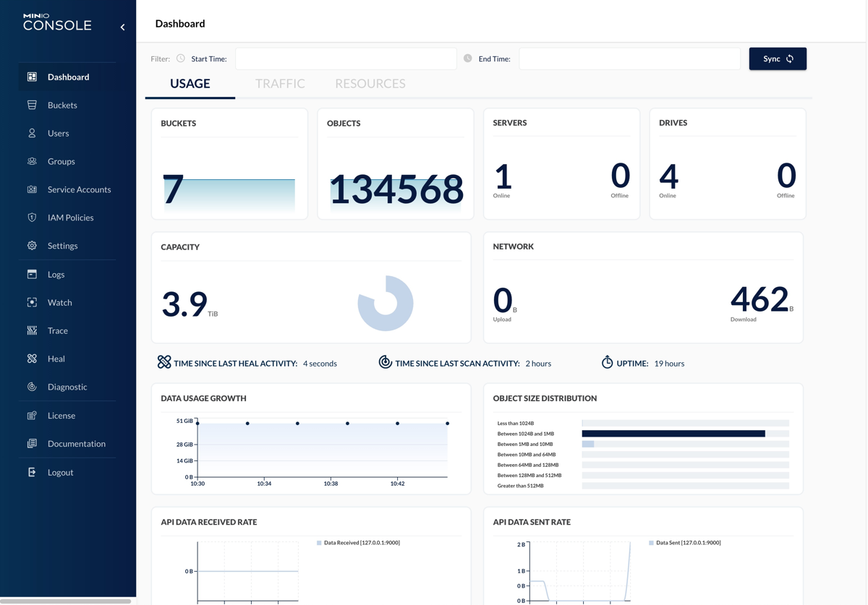Click the Logs icon in sidebar
The width and height of the screenshot is (868, 605).
pyautogui.click(x=32, y=274)
